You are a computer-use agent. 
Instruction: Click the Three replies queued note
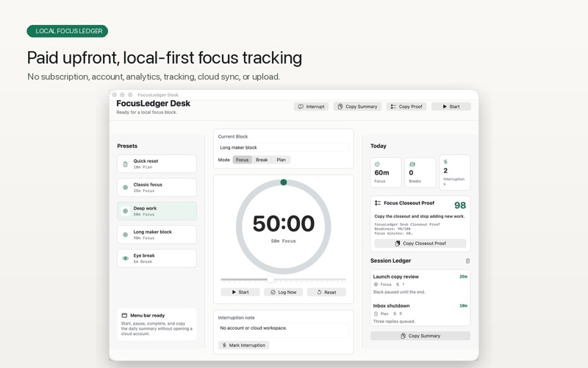point(394,322)
